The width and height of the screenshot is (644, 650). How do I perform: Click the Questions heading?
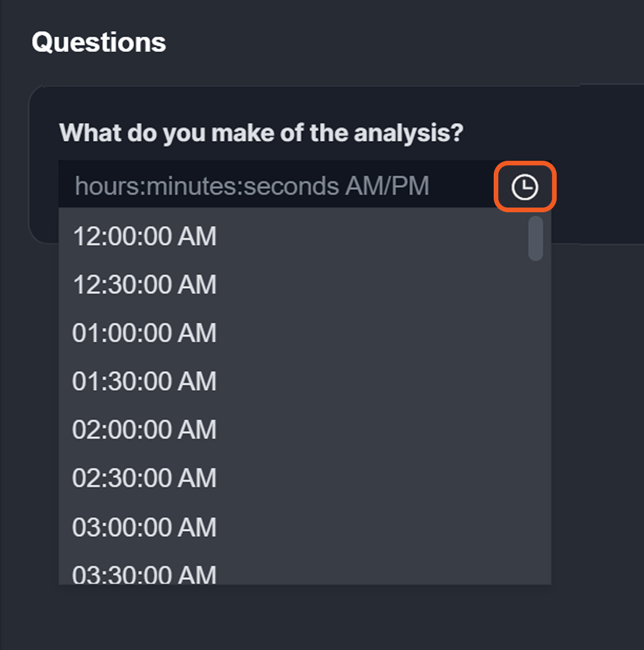[x=99, y=42]
